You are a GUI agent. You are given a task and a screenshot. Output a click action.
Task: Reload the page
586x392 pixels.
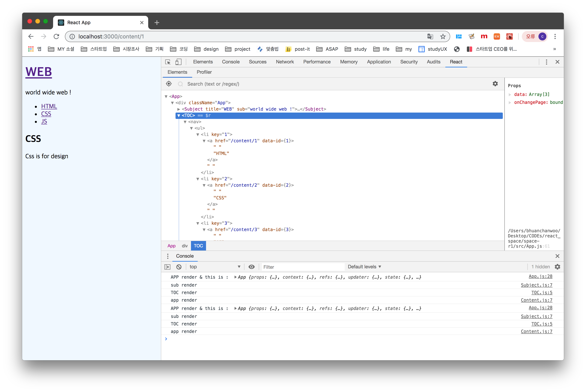pos(56,36)
